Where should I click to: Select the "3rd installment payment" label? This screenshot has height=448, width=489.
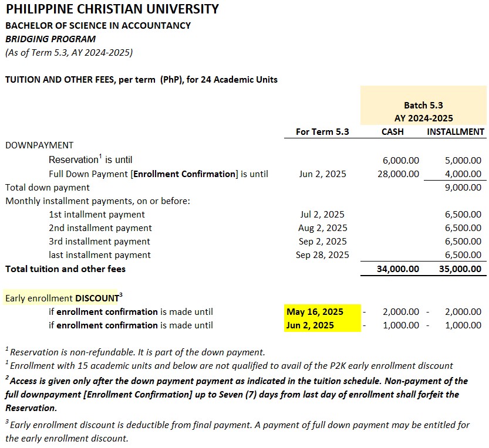(x=99, y=242)
